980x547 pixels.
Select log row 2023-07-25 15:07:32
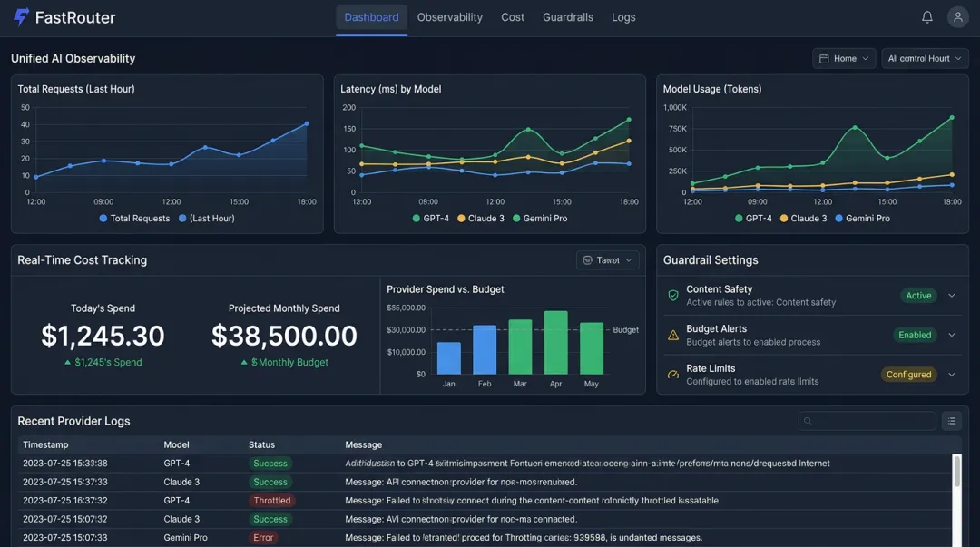[x=485, y=519]
